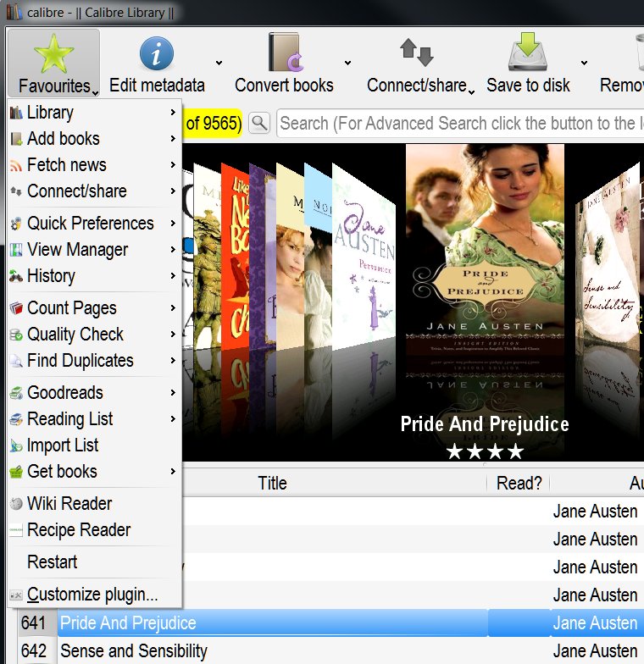
Task: Click the Quality Check icon
Action: tap(16, 334)
